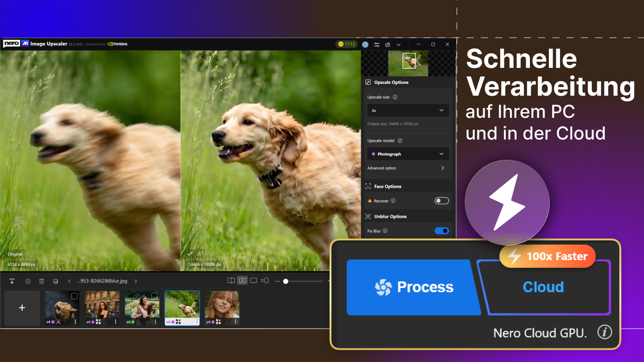Click the Nero AI logo in the title bar

(x=16, y=44)
